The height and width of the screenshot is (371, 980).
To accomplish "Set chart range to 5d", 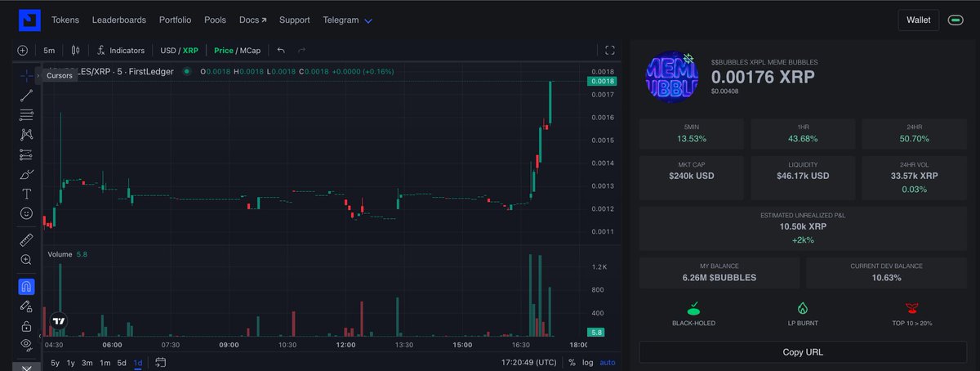I will (x=122, y=362).
